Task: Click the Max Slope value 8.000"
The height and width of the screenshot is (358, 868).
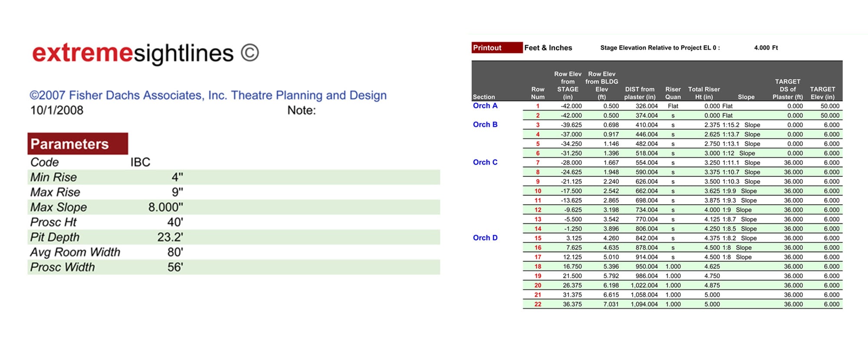Action: (x=166, y=207)
